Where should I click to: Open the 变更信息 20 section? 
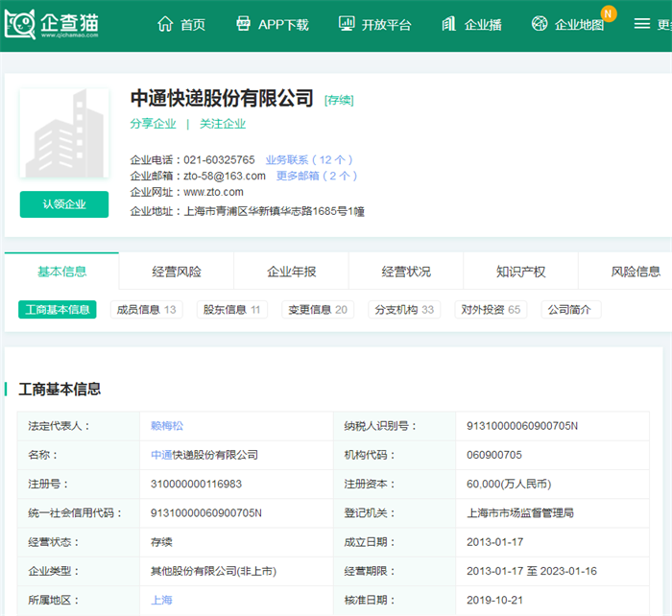pos(318,309)
